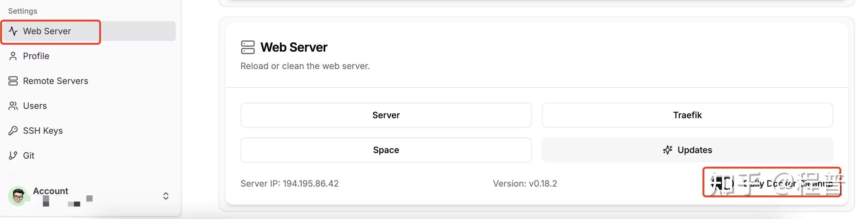Viewport: 868px width, 219px height.
Task: Expand the Account switcher chevron
Action: (x=166, y=196)
